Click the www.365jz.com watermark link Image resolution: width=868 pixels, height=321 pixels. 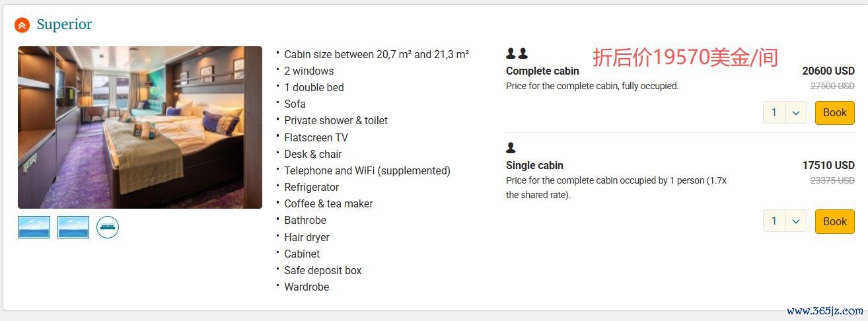point(825,311)
